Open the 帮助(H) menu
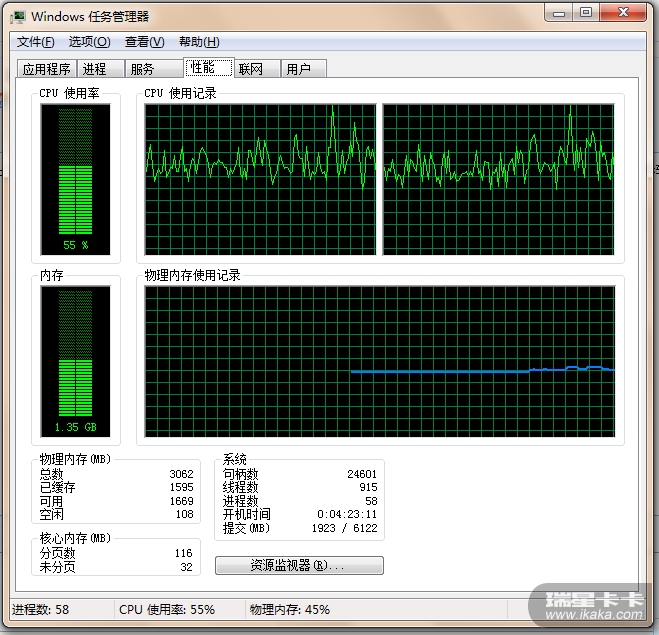 [x=199, y=42]
